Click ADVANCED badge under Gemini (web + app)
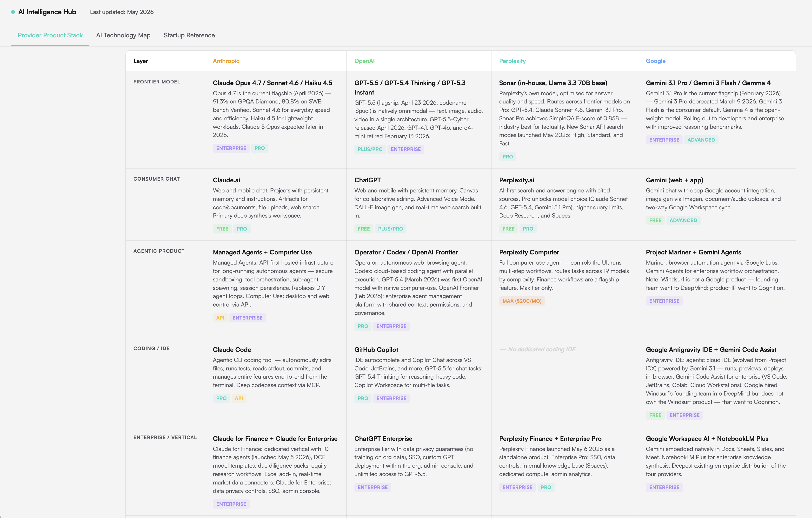This screenshot has width=812, height=518. click(x=683, y=220)
